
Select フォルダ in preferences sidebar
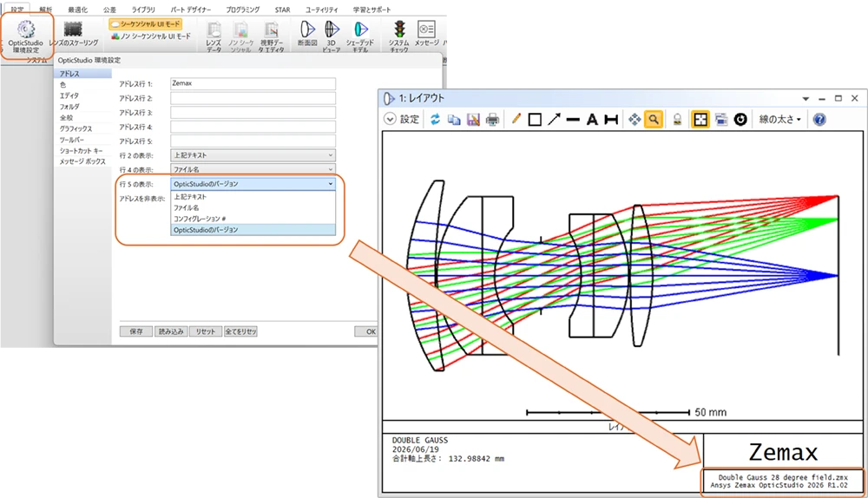pos(83,107)
